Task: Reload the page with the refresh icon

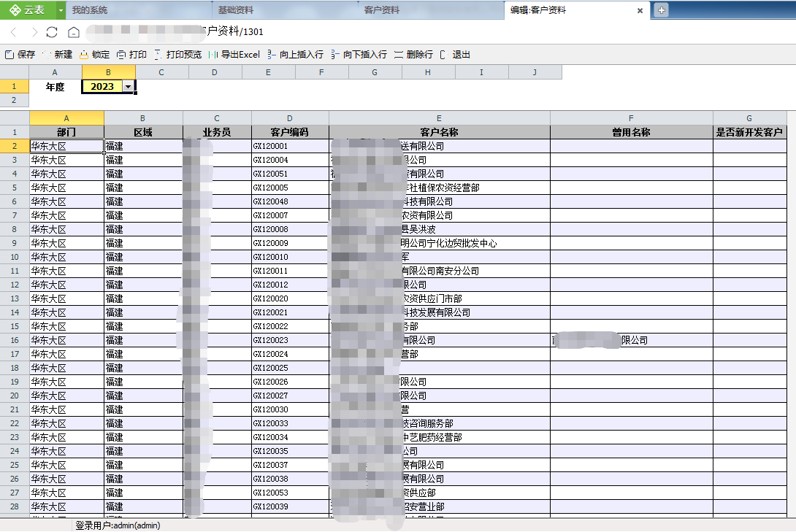Action: tap(52, 32)
